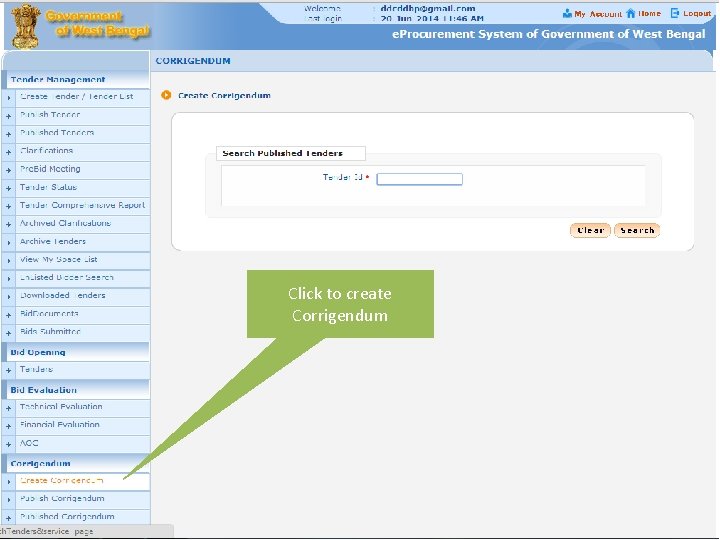
Task: Expand plus icon beside Archived Clarifications
Action: 8,225
